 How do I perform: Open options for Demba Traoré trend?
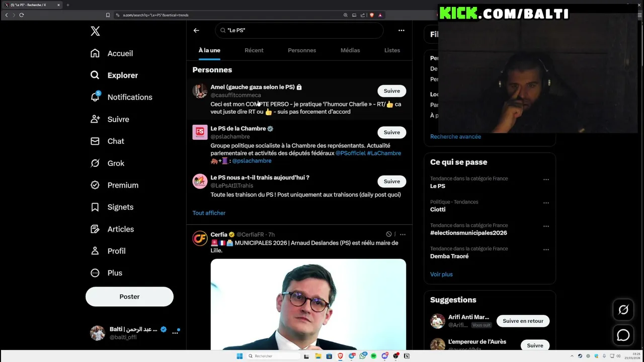[546, 250]
